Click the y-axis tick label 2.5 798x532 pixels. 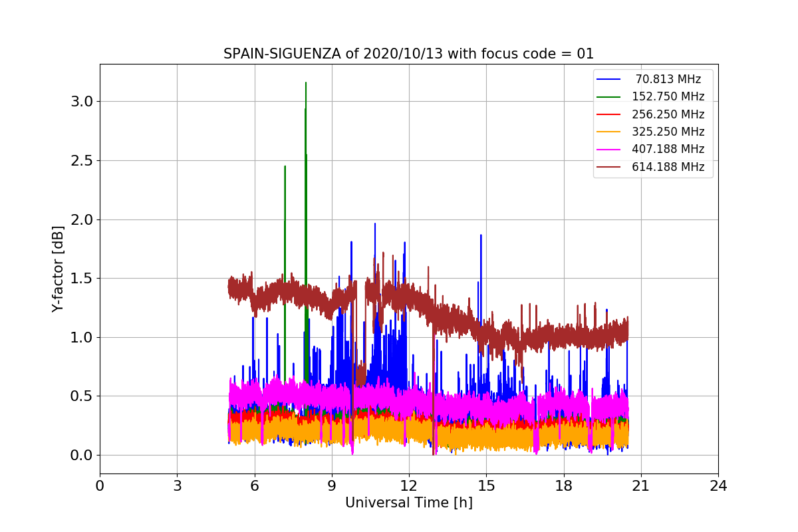click(82, 160)
